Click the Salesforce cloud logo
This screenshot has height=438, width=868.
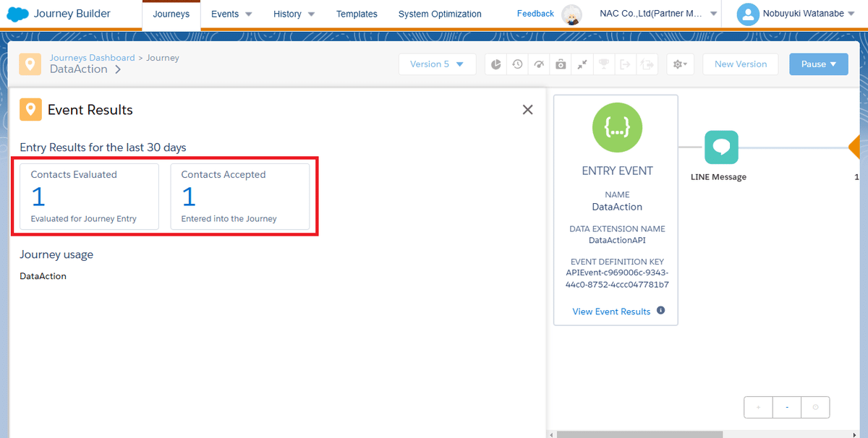tap(18, 14)
